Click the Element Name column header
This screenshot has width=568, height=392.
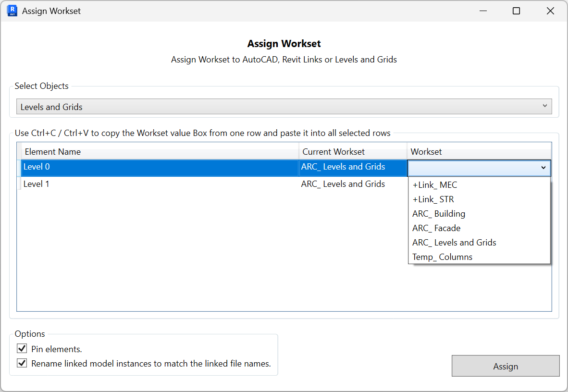(52, 151)
